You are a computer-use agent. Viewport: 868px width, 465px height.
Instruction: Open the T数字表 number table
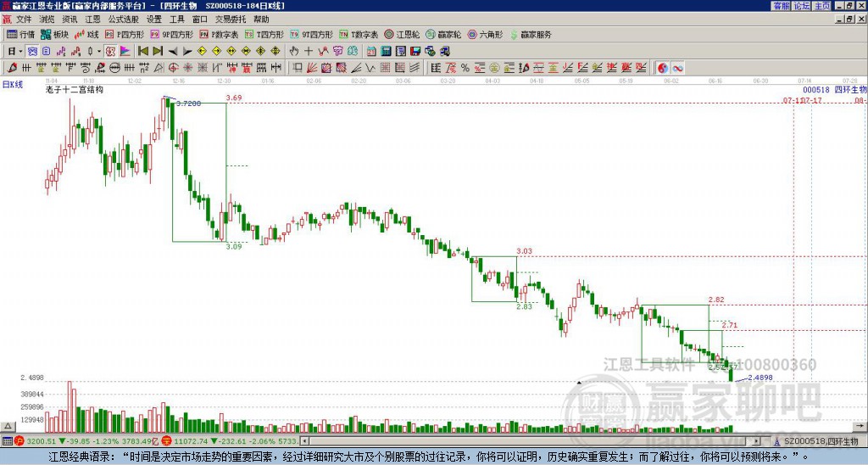(359, 34)
